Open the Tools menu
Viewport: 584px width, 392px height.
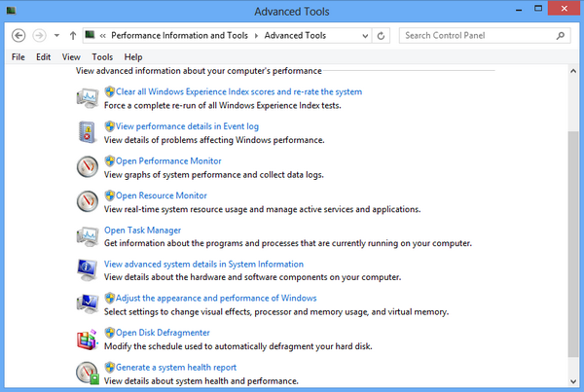102,57
